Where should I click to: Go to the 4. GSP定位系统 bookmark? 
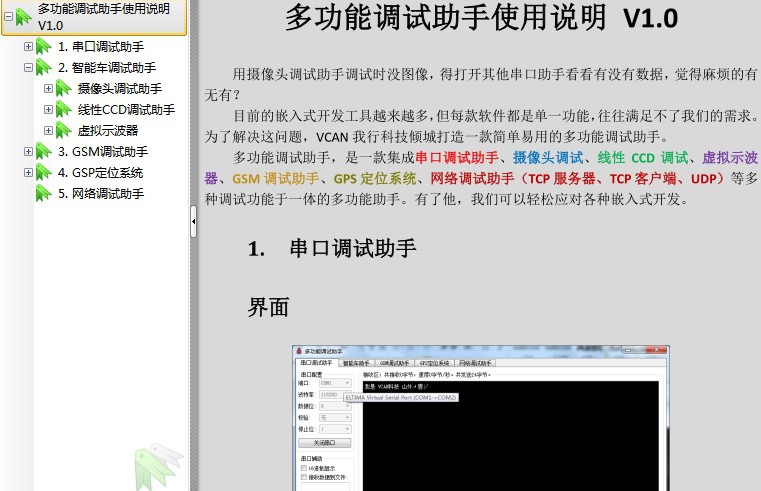[x=100, y=172]
